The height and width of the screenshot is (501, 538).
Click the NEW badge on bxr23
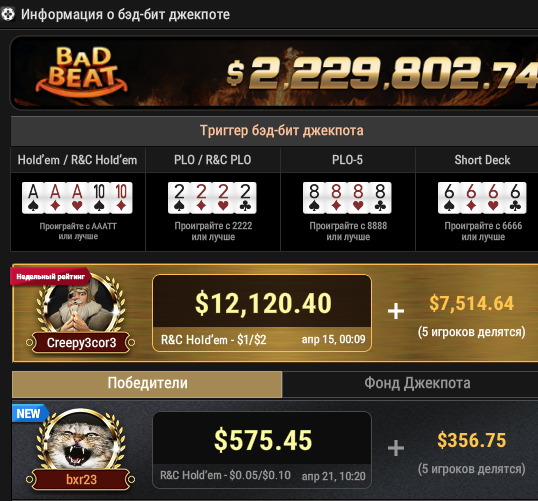(x=30, y=413)
